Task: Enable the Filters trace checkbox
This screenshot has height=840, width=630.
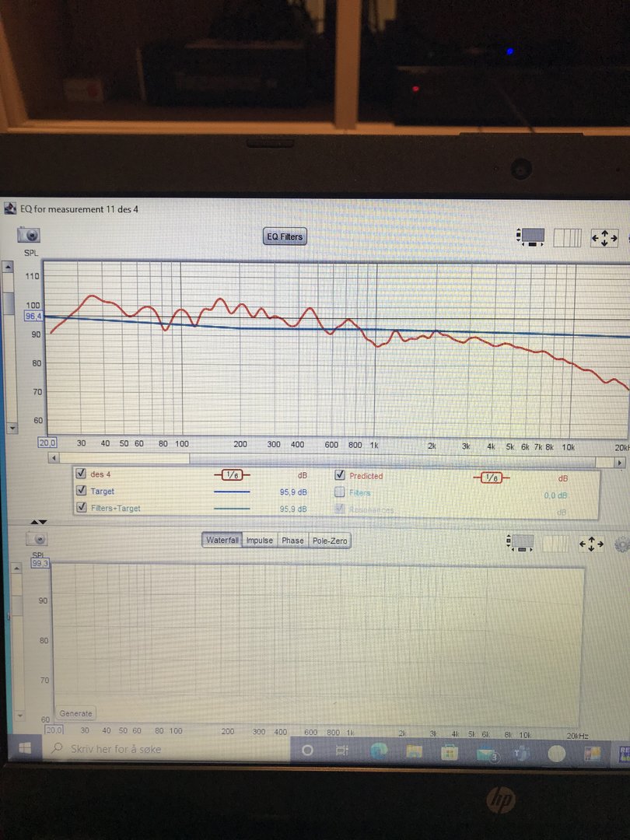Action: point(340,492)
